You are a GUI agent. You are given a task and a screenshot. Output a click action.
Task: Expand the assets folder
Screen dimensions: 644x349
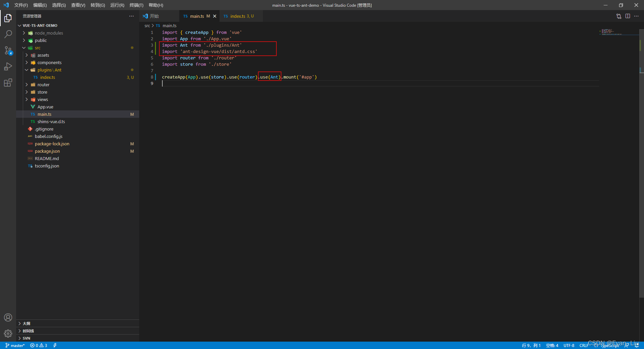point(26,55)
